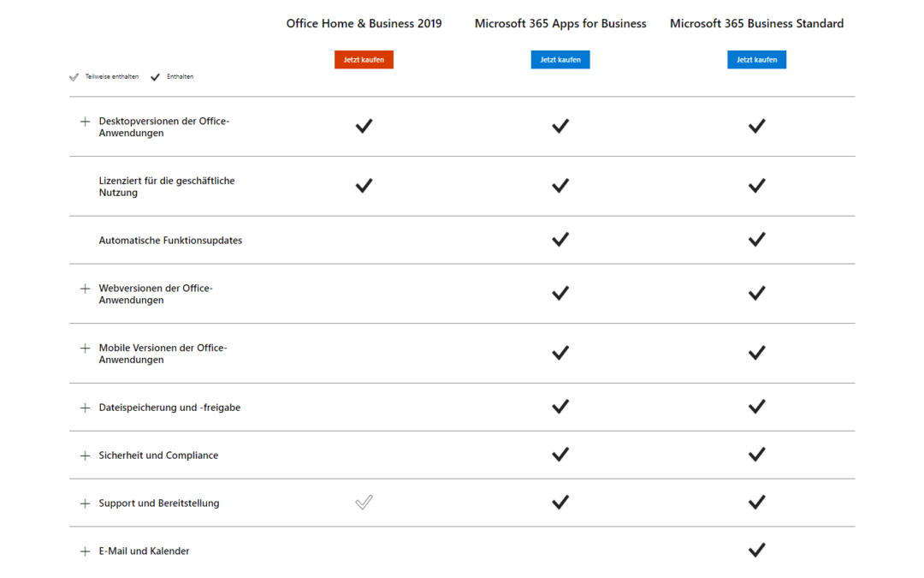Screen dimensions: 924x578
Task: Click Mobile Versionen checkmark under Apps for Business
Action: pyautogui.click(x=560, y=352)
